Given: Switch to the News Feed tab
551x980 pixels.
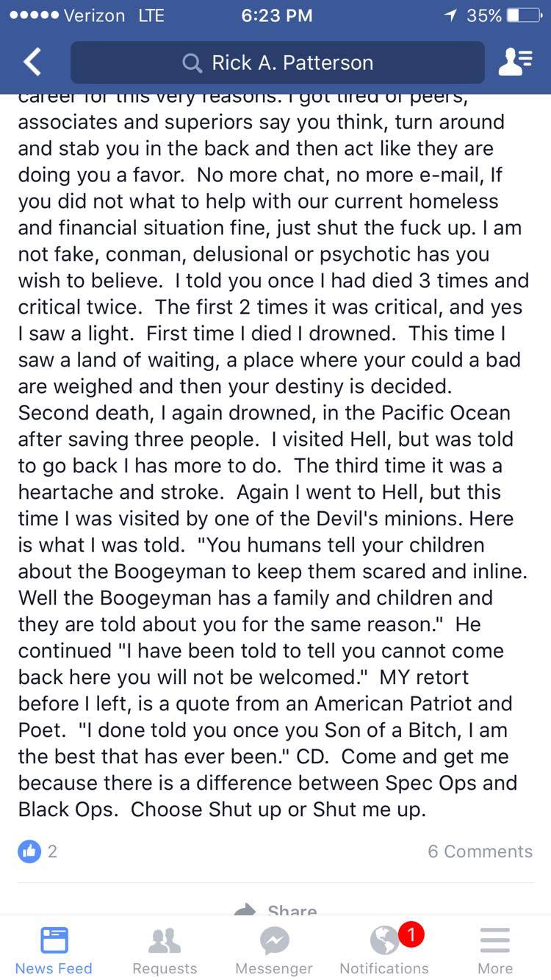Looking at the screenshot, I should coord(54,950).
